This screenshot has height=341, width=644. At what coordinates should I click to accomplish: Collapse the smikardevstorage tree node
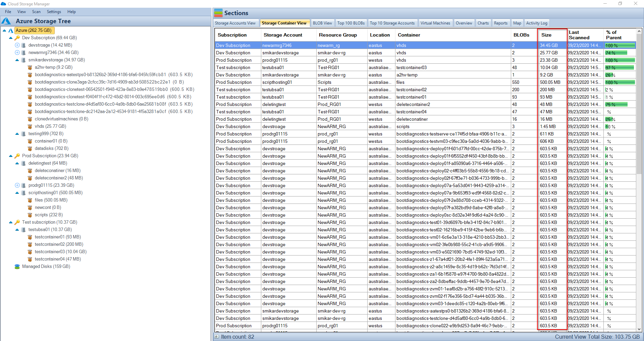pyautogui.click(x=17, y=60)
